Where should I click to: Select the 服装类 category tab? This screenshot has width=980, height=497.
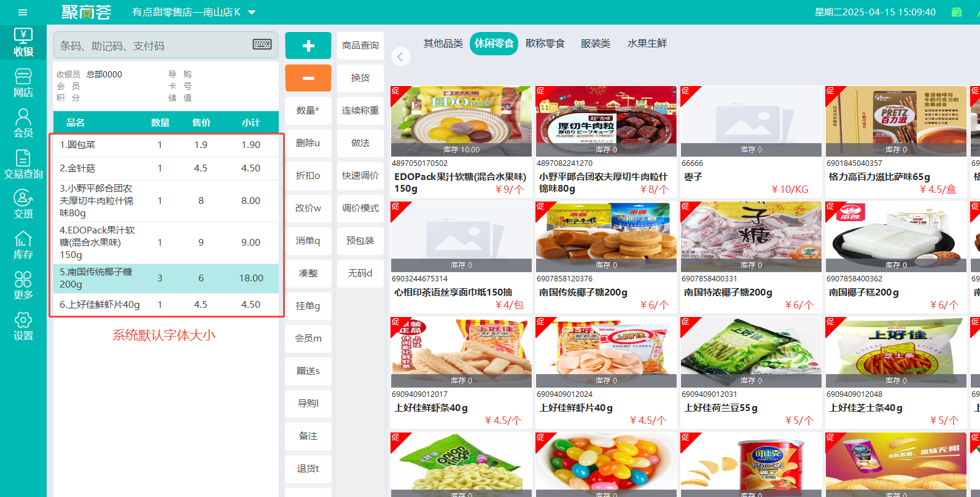tap(596, 44)
